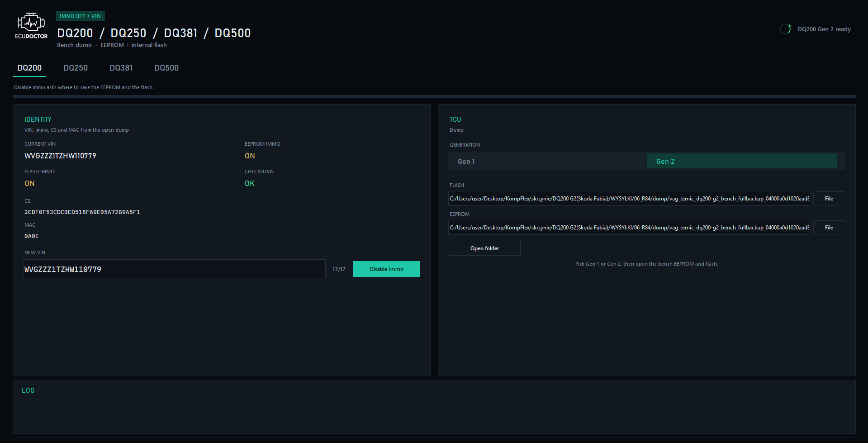The height and width of the screenshot is (443, 868).
Task: Click the FLASH file path field
Action: point(629,199)
